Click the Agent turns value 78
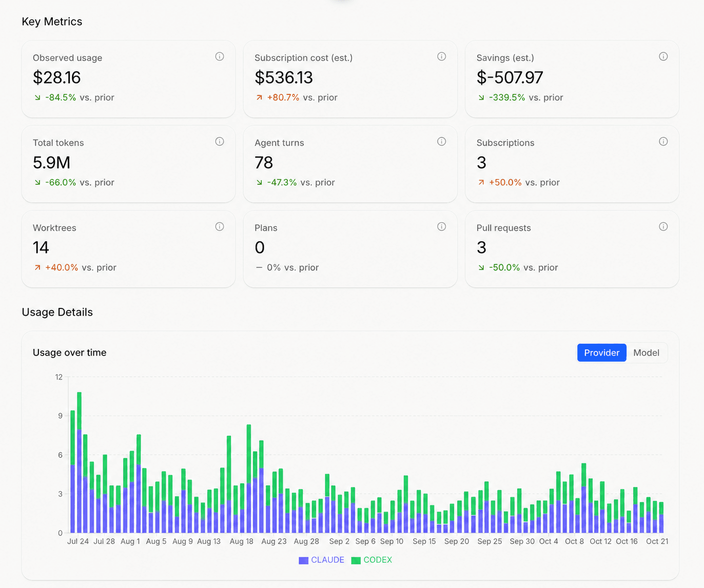Image resolution: width=704 pixels, height=588 pixels. tap(264, 163)
